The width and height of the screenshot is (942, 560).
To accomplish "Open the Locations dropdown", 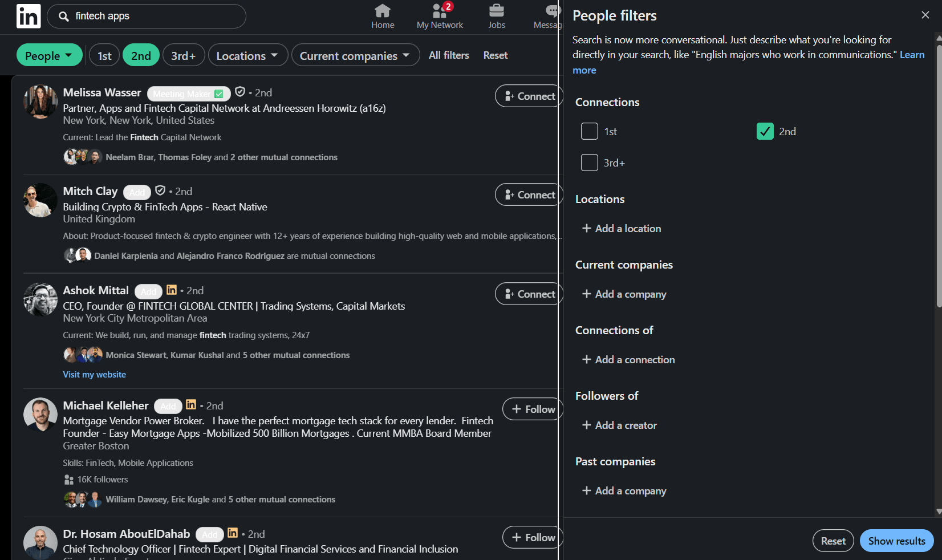I will click(247, 55).
